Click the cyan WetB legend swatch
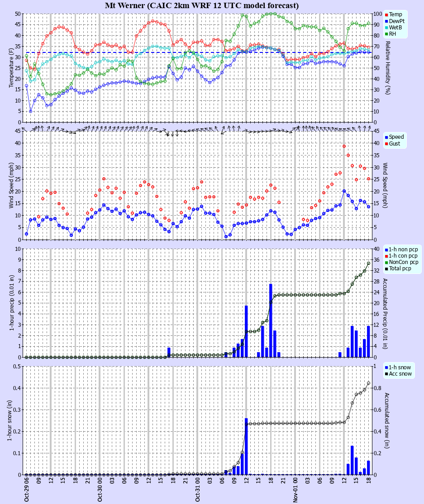 (x=386, y=28)
